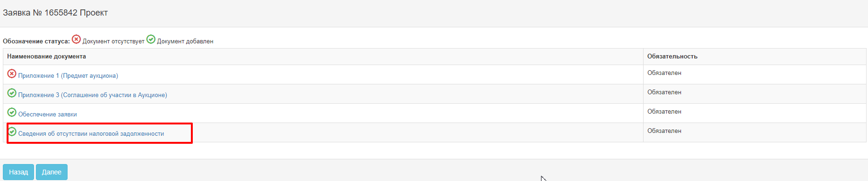This screenshot has width=868, height=181.
Task: Open the Обеспечение заявки document link
Action: 47,115
